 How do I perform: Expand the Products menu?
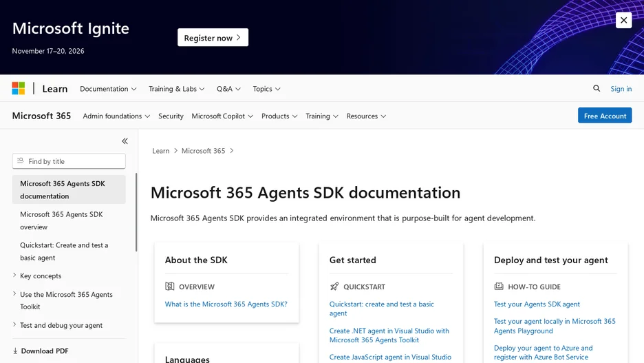click(x=279, y=116)
